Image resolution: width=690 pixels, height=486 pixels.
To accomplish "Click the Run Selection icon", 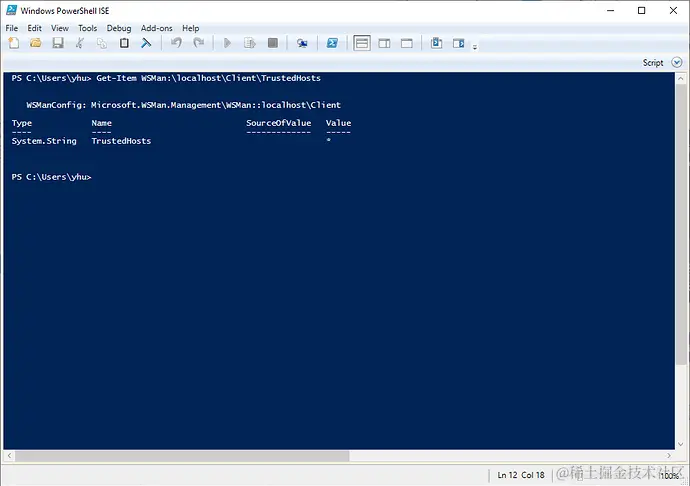I will coord(250,43).
